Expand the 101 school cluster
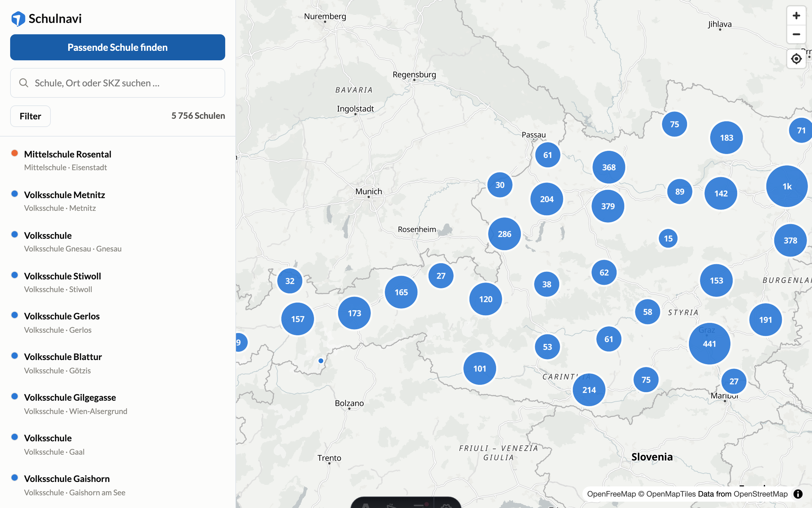 coord(480,369)
